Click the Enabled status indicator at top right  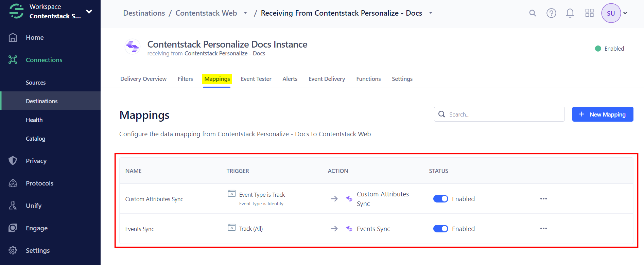[x=610, y=49]
